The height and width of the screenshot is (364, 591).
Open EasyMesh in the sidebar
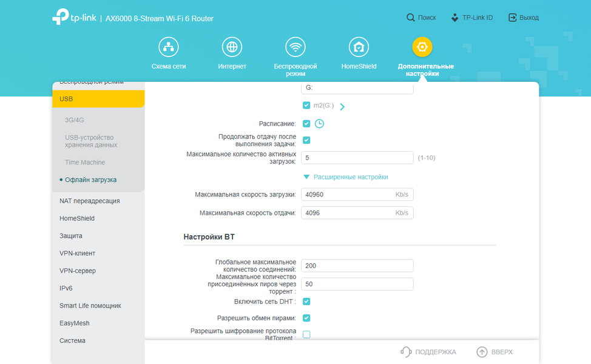point(74,323)
